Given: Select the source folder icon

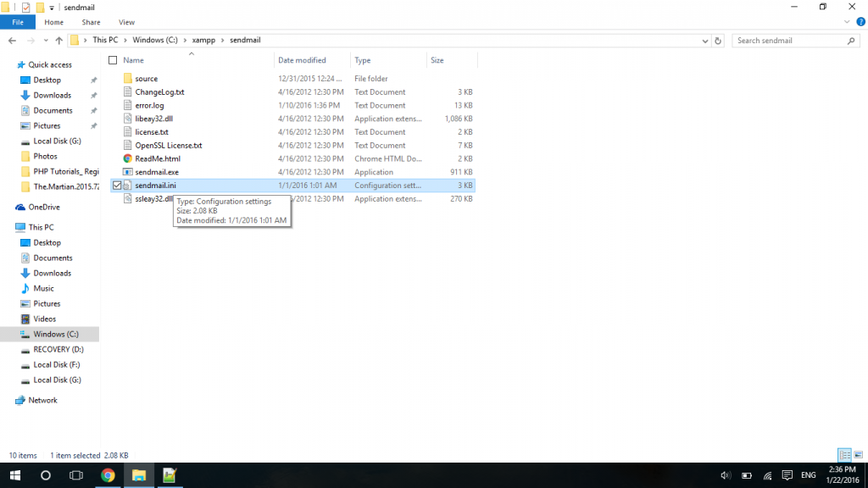Looking at the screenshot, I should (128, 79).
